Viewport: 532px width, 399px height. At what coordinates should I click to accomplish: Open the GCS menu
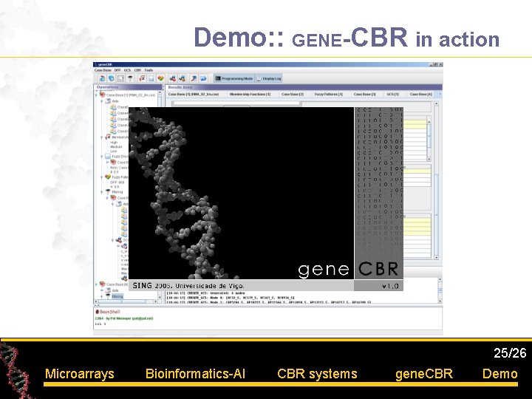tap(127, 70)
